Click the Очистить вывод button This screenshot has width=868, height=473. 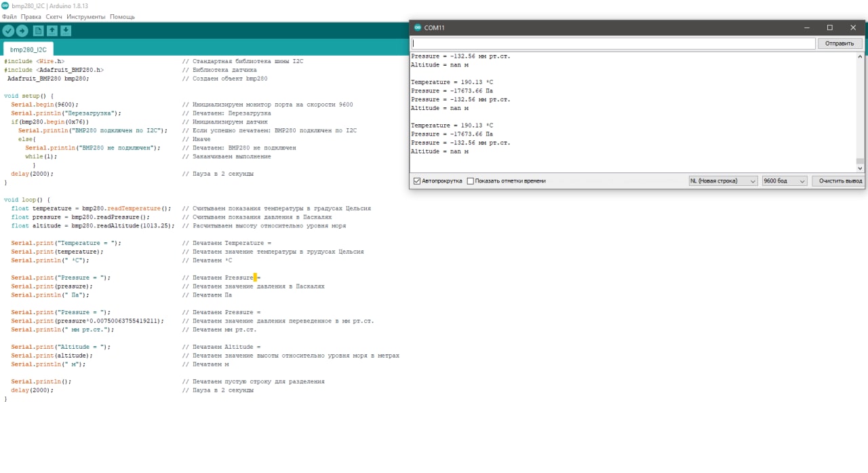click(x=840, y=181)
